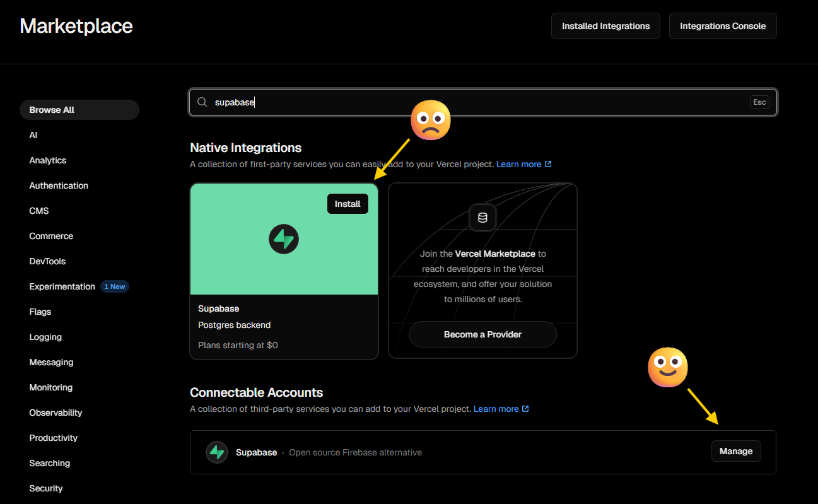The height and width of the screenshot is (504, 818).
Task: Select the DevTools category
Action: point(47,261)
